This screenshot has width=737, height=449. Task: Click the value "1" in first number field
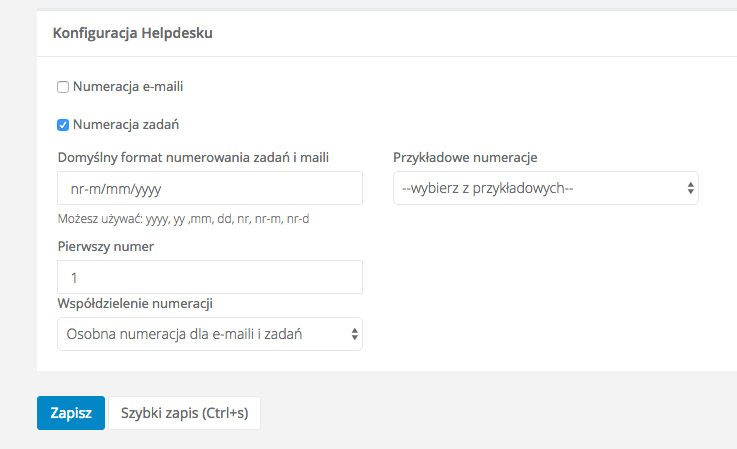(x=75, y=277)
